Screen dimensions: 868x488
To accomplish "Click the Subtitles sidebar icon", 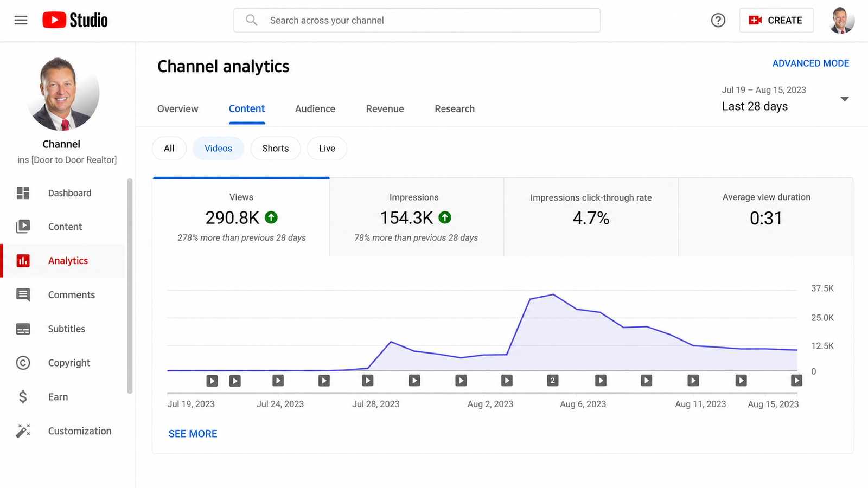I will 23,329.
